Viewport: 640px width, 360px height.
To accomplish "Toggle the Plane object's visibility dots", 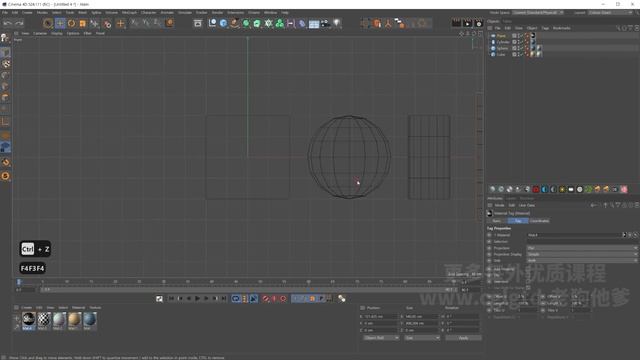I will [518, 36].
